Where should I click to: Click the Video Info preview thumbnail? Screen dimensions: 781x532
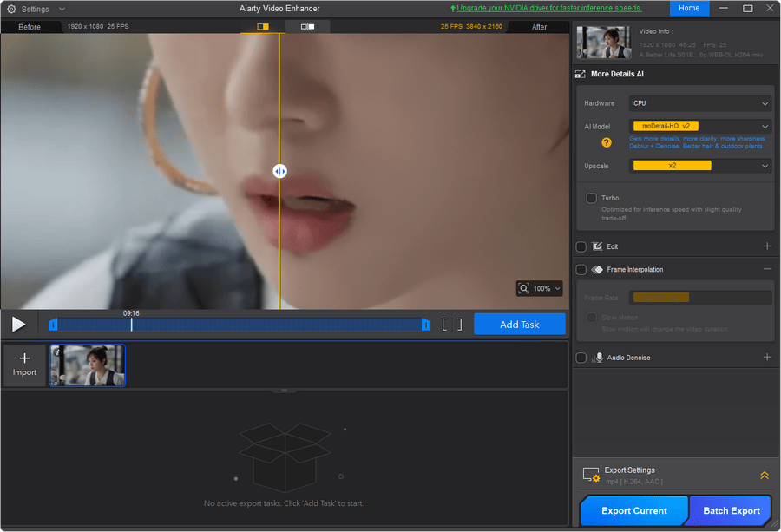[x=604, y=43]
